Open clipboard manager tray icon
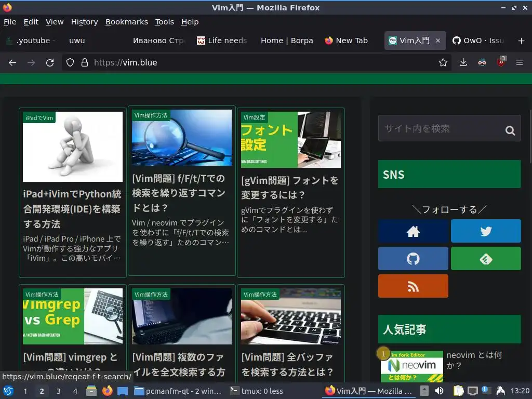Viewport: 532px width, 399px height. click(458, 391)
